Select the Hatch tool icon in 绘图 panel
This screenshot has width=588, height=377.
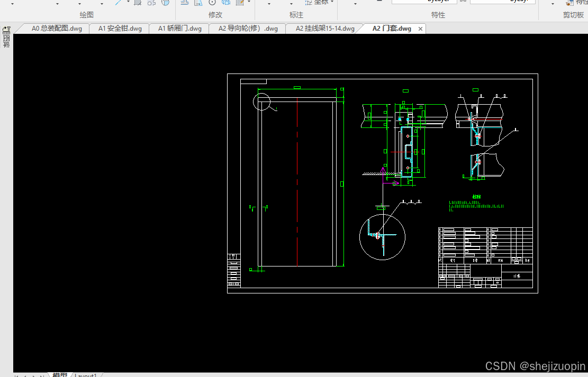(x=138, y=2)
